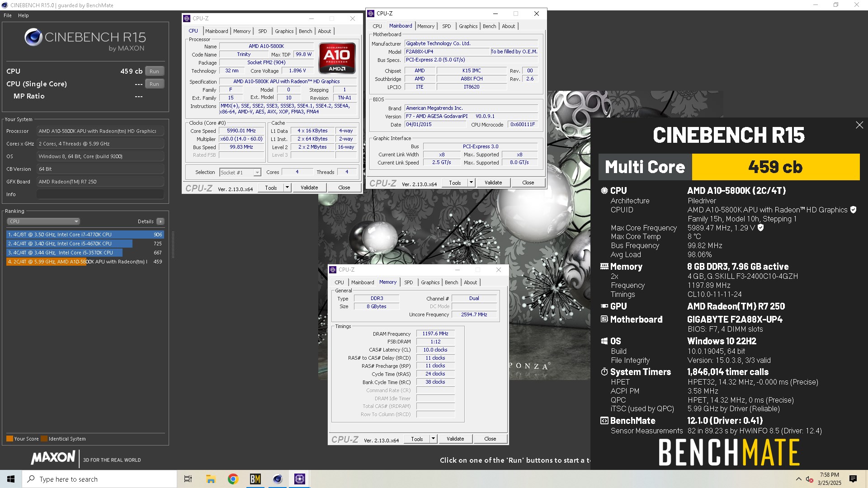868x488 pixels.
Task: Click CPU-Z icon in left window title bar
Action: pos(187,19)
